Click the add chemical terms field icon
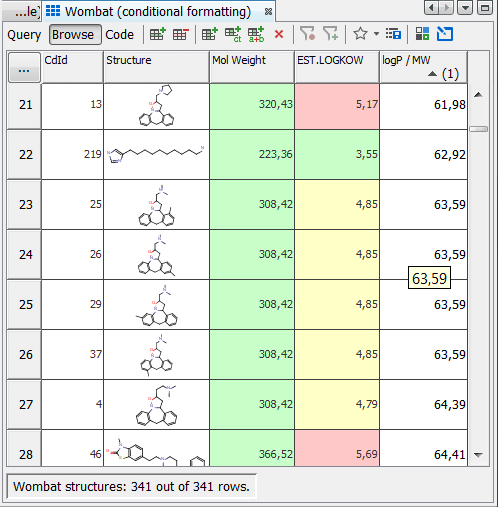This screenshot has height=507, width=498. [233, 35]
